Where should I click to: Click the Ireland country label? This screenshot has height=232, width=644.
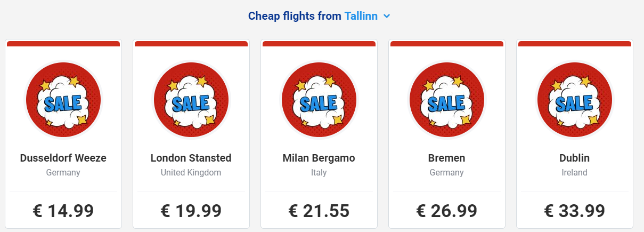pyautogui.click(x=575, y=173)
